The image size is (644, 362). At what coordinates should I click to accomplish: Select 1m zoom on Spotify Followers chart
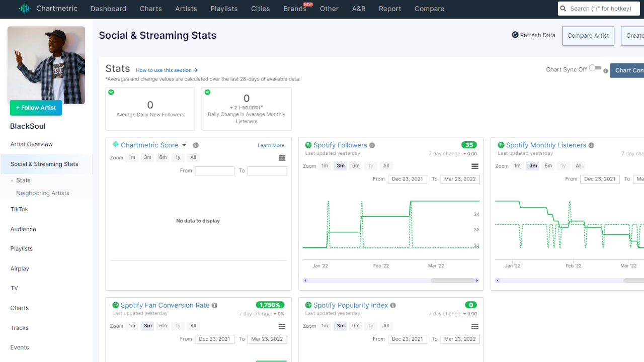(x=325, y=166)
